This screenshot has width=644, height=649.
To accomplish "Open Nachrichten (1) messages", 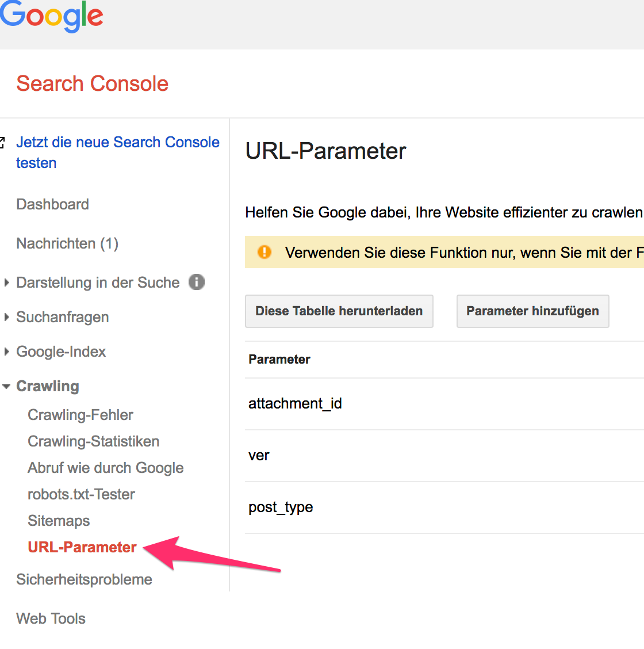I will 67,243.
